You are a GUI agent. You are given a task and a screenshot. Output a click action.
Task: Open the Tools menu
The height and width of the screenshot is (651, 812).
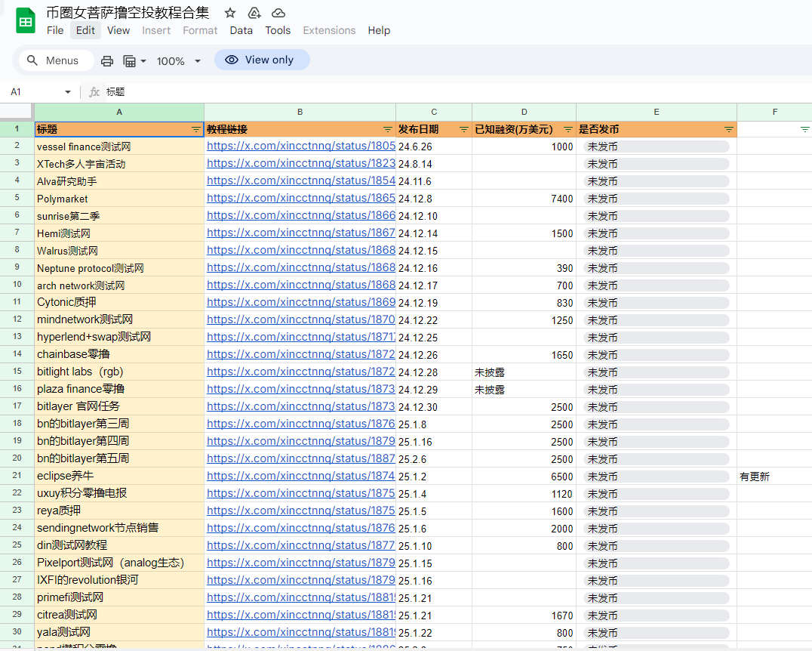(278, 30)
